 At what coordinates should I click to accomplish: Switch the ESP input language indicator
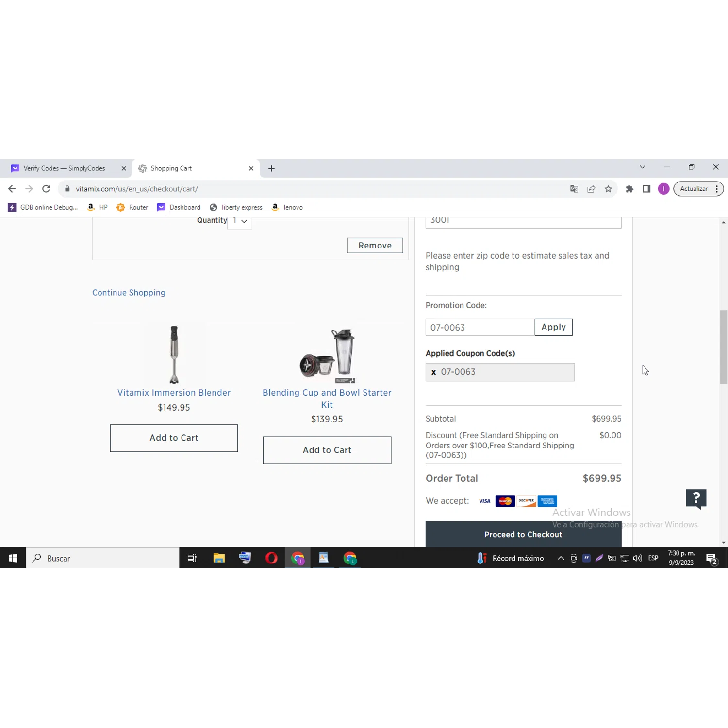point(653,558)
